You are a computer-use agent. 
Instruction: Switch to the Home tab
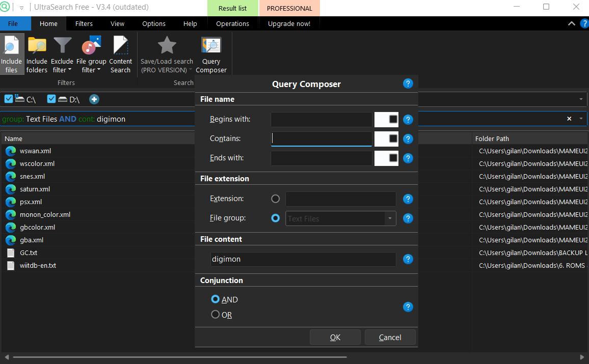pos(49,23)
